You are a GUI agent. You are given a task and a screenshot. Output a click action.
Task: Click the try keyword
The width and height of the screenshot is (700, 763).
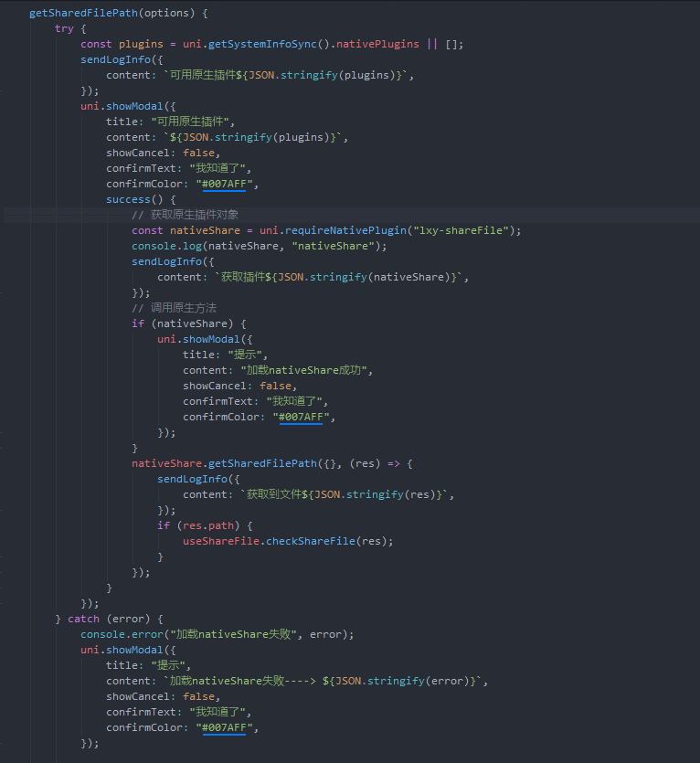[64, 28]
